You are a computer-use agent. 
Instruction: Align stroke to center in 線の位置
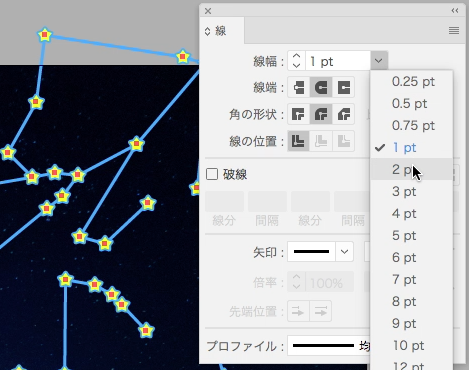pyautogui.click(x=299, y=141)
